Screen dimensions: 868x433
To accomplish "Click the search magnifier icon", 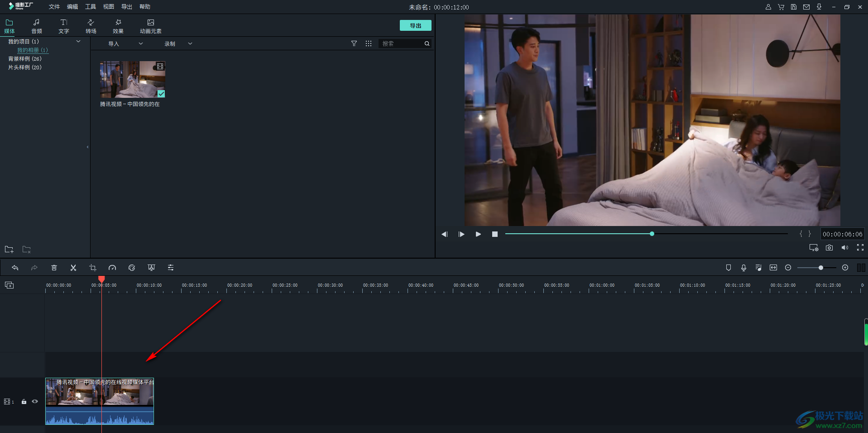I will click(x=427, y=43).
